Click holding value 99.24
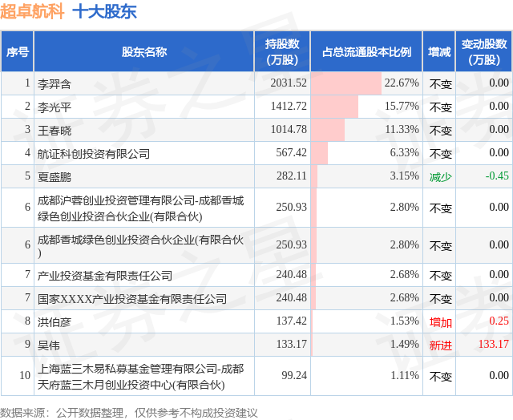The height and width of the screenshot is (420, 513). pos(294,375)
